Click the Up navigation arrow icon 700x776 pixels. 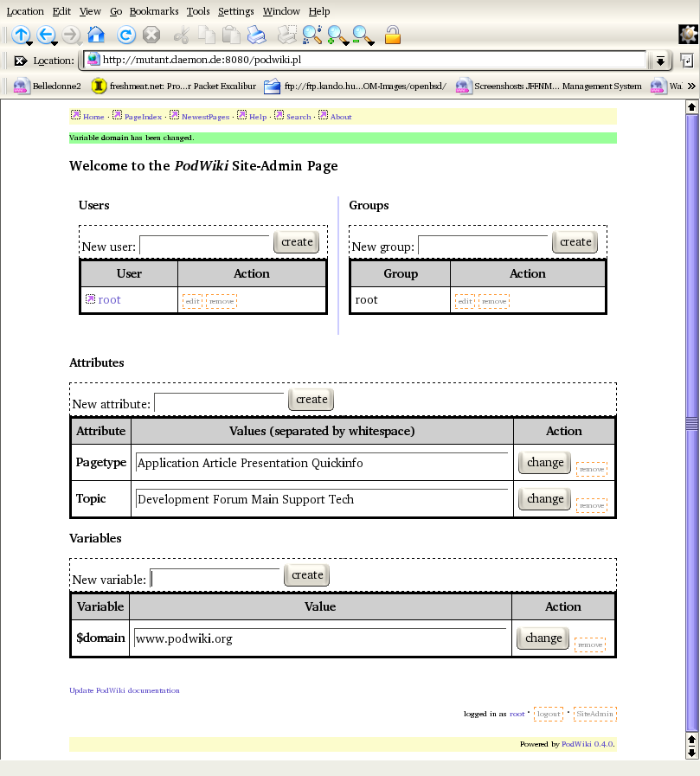coord(20,35)
